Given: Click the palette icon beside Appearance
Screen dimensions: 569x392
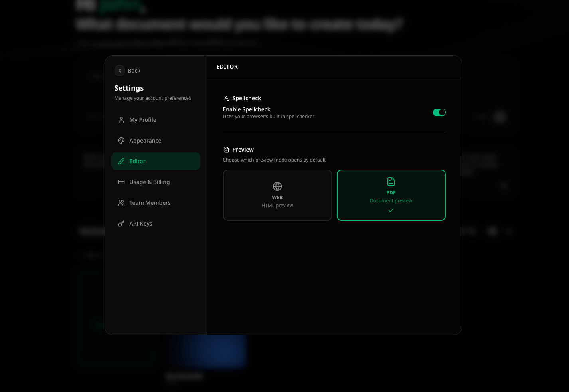Looking at the screenshot, I should (x=121, y=141).
